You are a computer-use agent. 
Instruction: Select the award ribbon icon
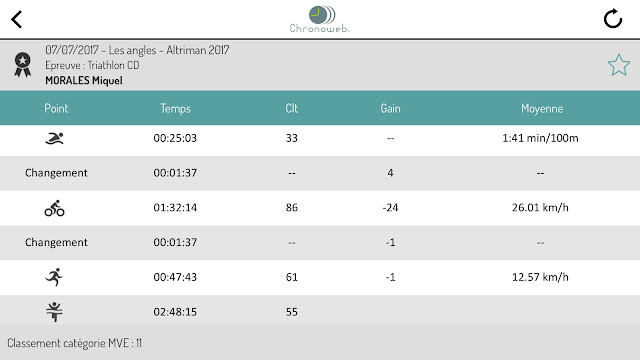(x=22, y=64)
